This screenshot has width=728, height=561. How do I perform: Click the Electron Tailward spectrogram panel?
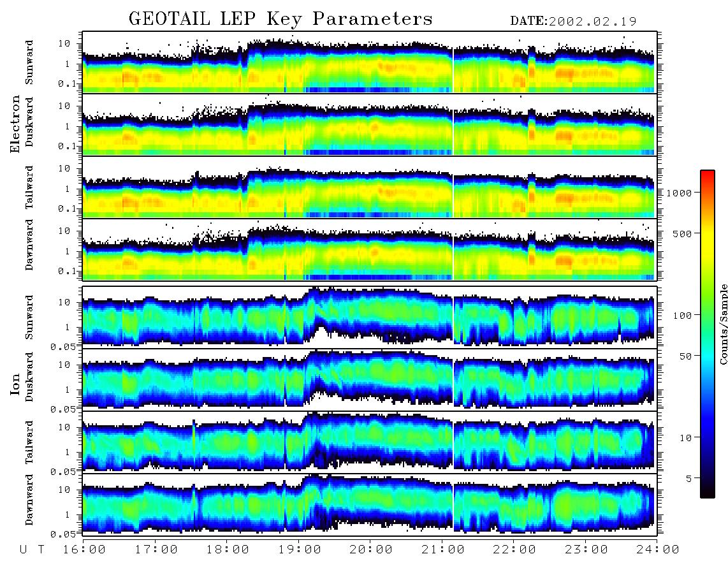[x=370, y=187]
